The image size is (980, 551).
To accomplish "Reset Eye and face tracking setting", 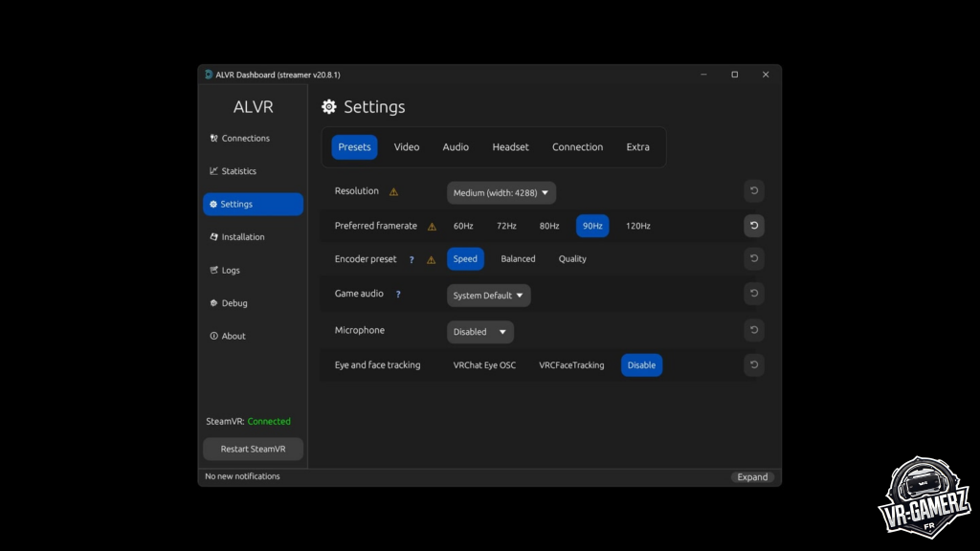I will pos(754,364).
